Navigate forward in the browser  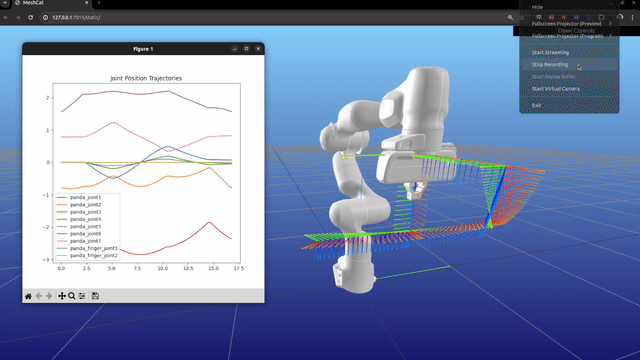pyautogui.click(x=18, y=18)
